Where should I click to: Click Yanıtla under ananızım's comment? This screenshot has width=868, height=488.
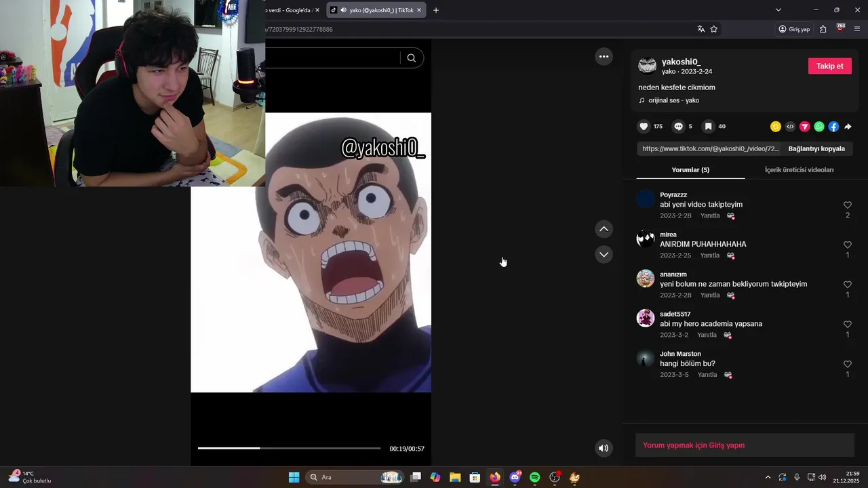(710, 296)
